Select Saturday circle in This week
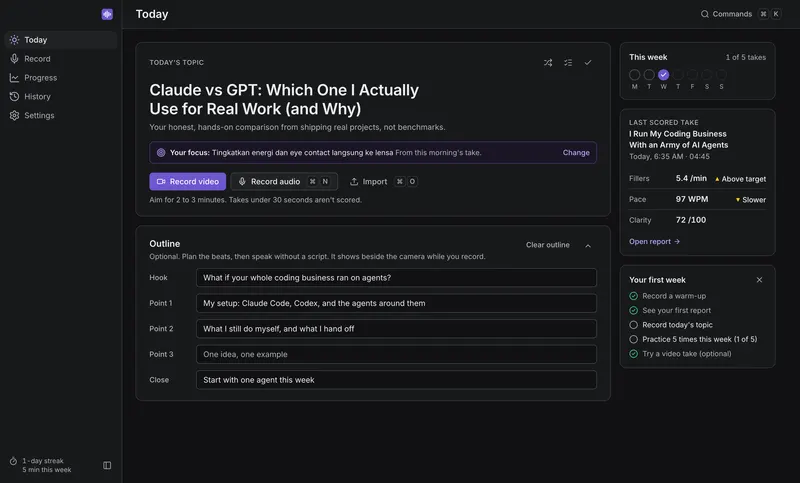This screenshot has width=800, height=483. click(x=707, y=75)
